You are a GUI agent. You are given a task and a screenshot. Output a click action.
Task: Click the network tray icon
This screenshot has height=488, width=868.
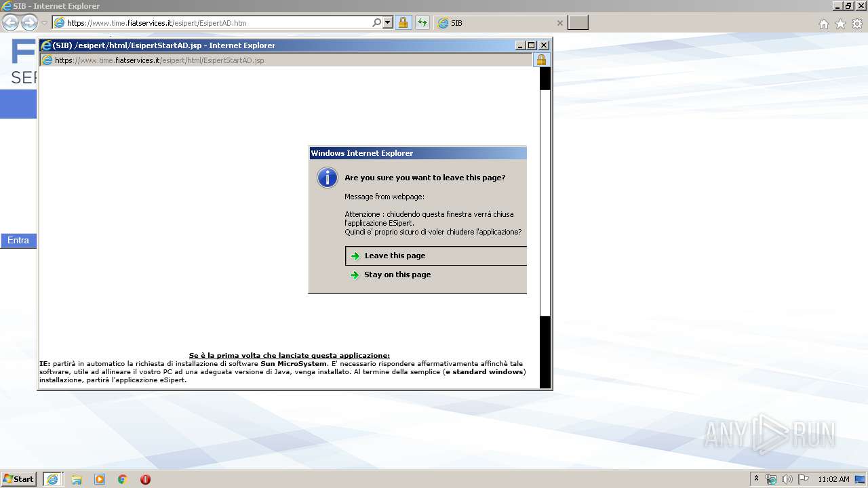771,479
